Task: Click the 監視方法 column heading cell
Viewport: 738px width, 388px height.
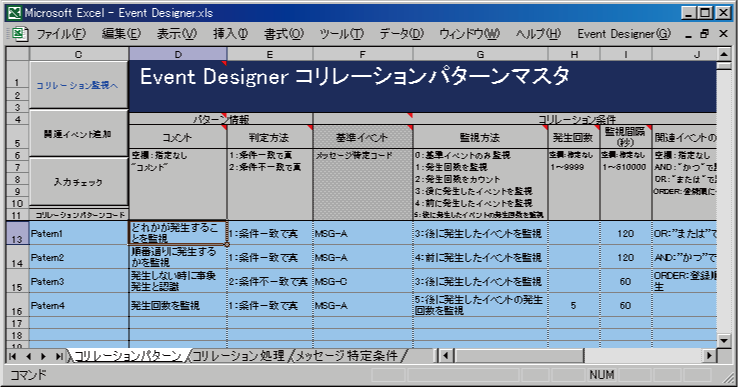Action: [481, 137]
